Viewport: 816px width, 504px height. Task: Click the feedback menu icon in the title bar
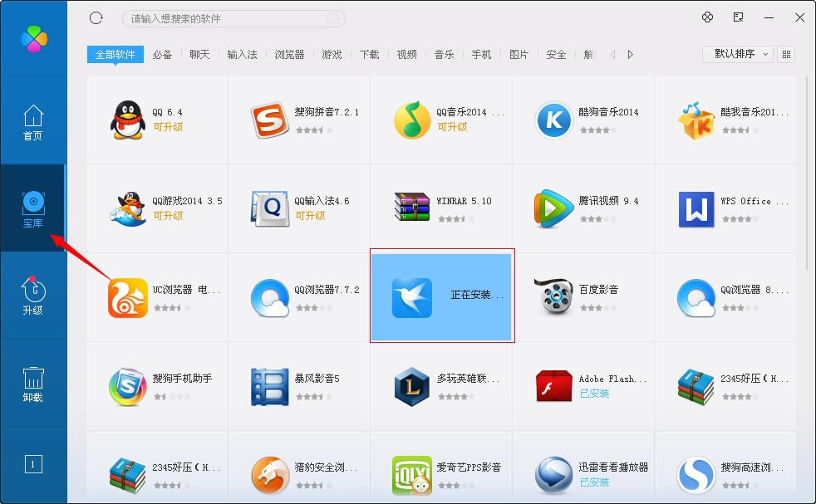click(x=738, y=17)
